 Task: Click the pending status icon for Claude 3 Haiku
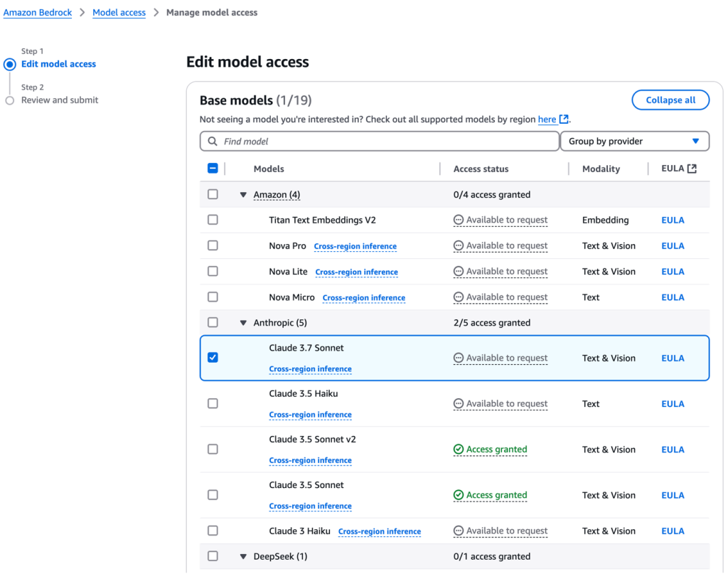[459, 531]
